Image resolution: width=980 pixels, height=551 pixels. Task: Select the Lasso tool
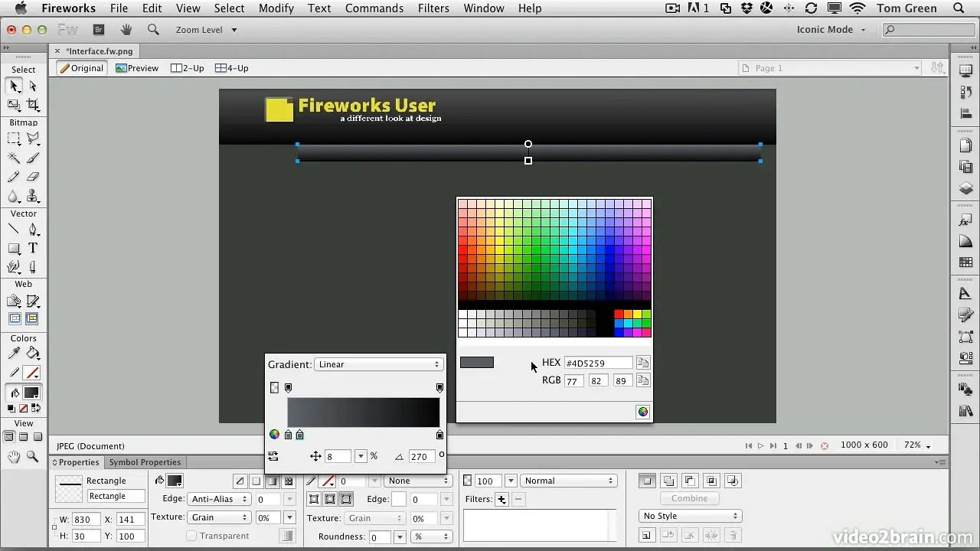(33, 139)
